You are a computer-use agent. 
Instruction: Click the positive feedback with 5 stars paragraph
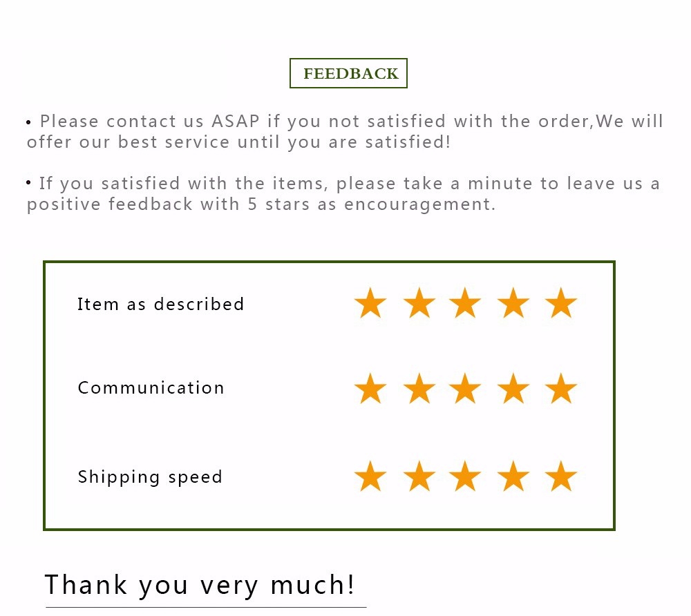coord(343,194)
